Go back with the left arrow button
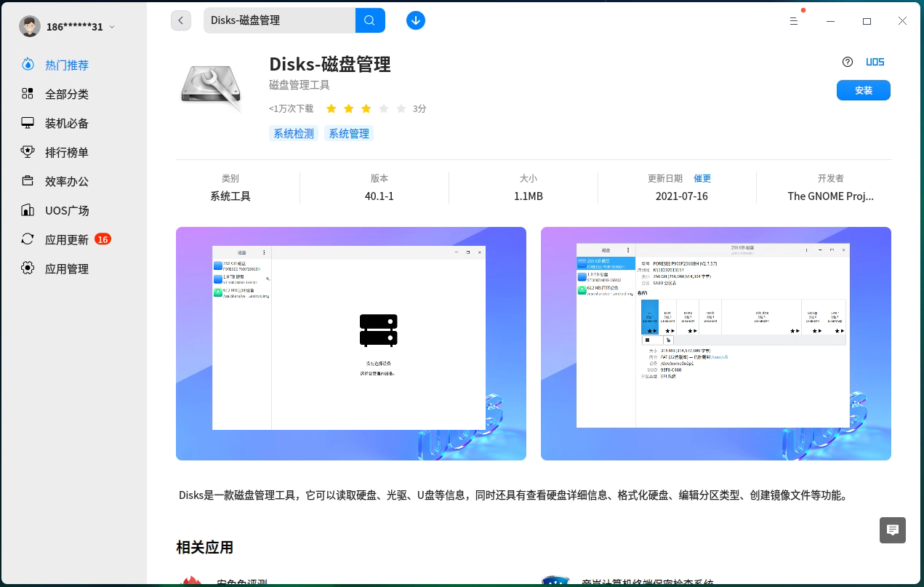The image size is (924, 587). pos(181,20)
